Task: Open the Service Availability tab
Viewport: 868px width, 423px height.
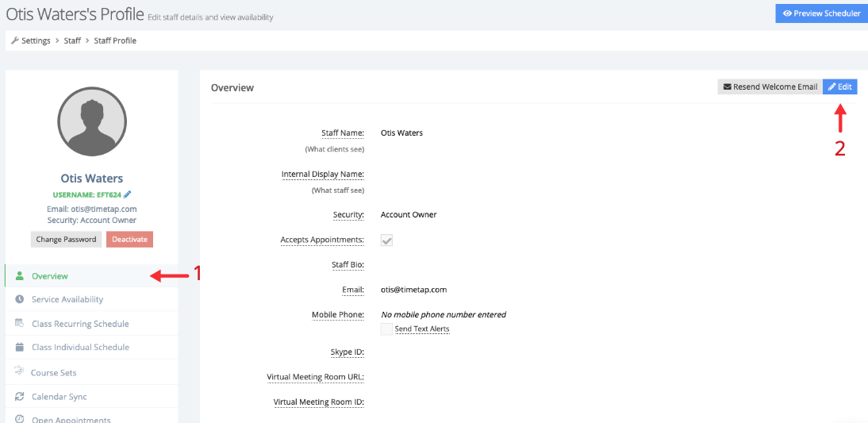Action: 67,299
